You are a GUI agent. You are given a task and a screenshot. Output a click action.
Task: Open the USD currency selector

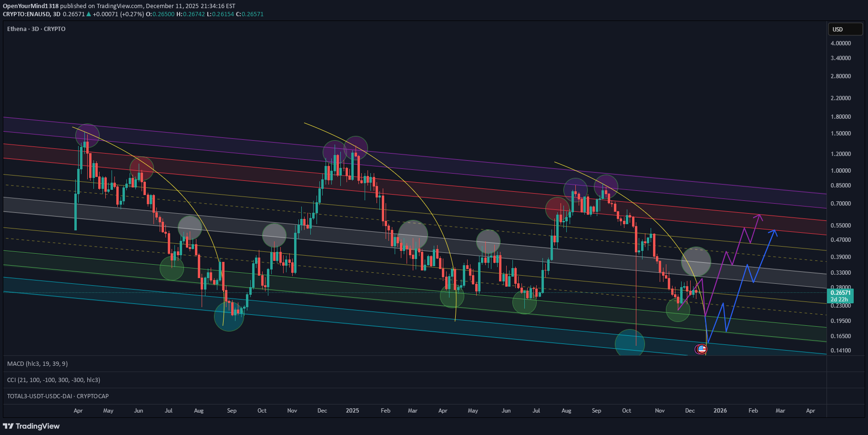845,29
